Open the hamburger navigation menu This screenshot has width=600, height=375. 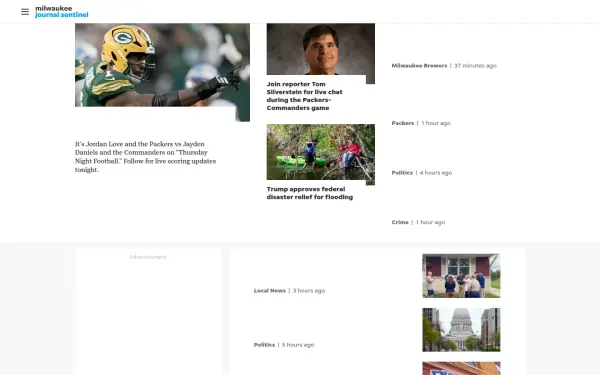(x=25, y=12)
